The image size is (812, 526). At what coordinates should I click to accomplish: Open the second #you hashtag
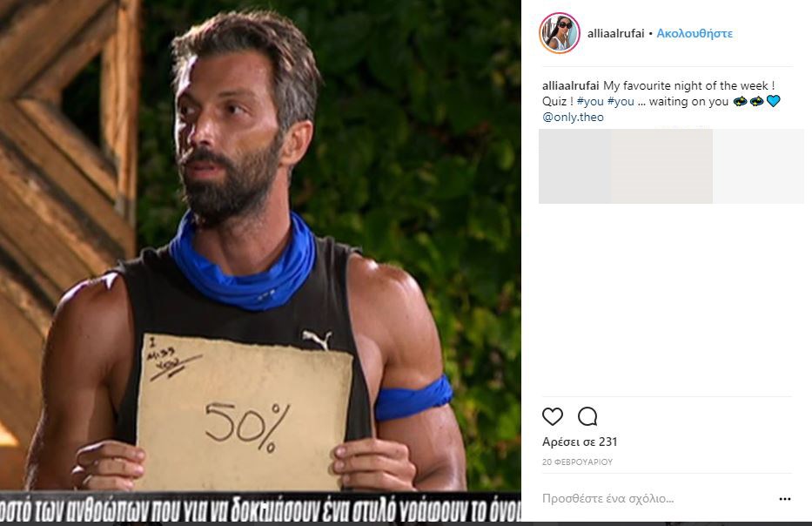[x=621, y=101]
